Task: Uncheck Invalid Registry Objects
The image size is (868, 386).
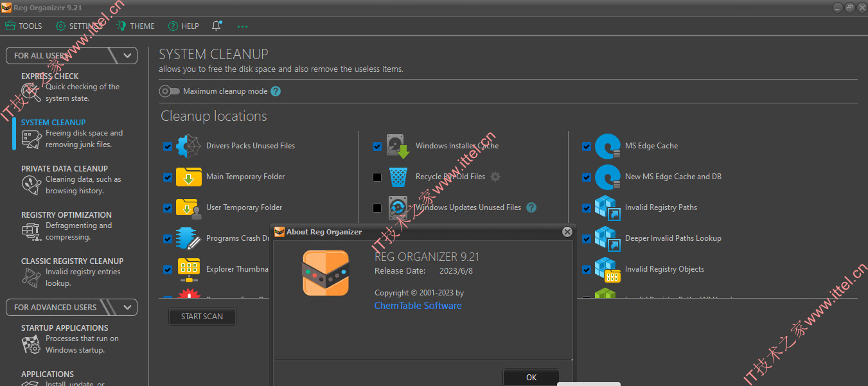Action: 587,270
